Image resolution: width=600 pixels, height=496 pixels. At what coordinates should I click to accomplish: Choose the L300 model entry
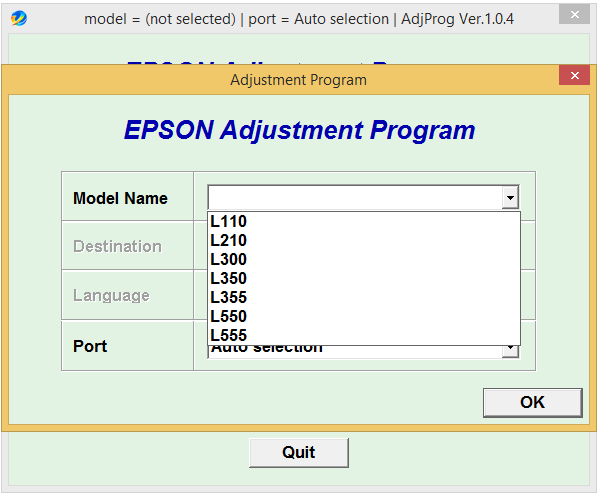tap(364, 259)
